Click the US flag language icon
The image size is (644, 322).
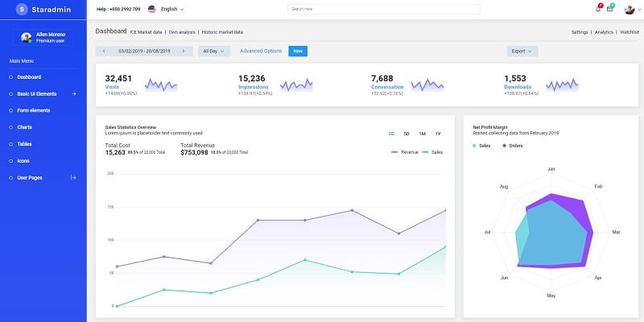click(151, 9)
